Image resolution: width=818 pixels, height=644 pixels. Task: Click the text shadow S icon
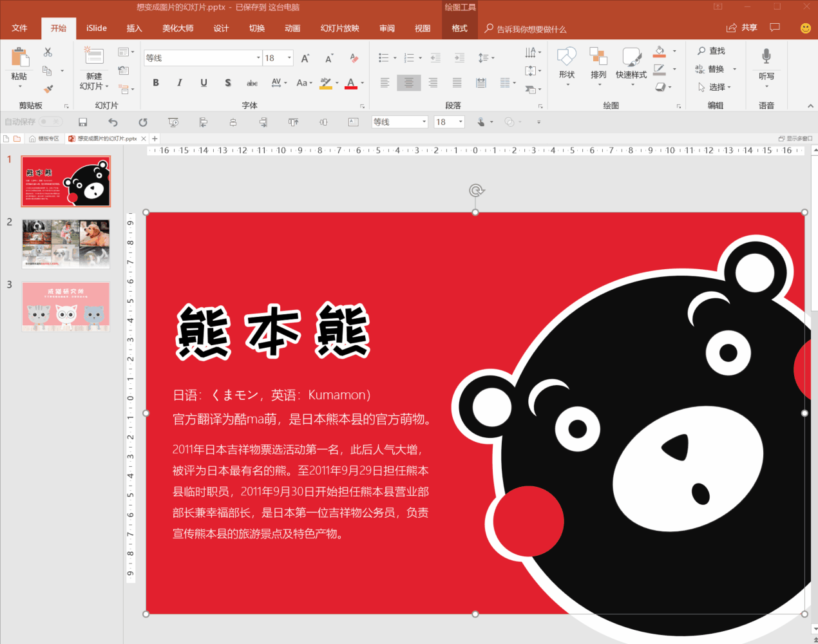(x=228, y=82)
